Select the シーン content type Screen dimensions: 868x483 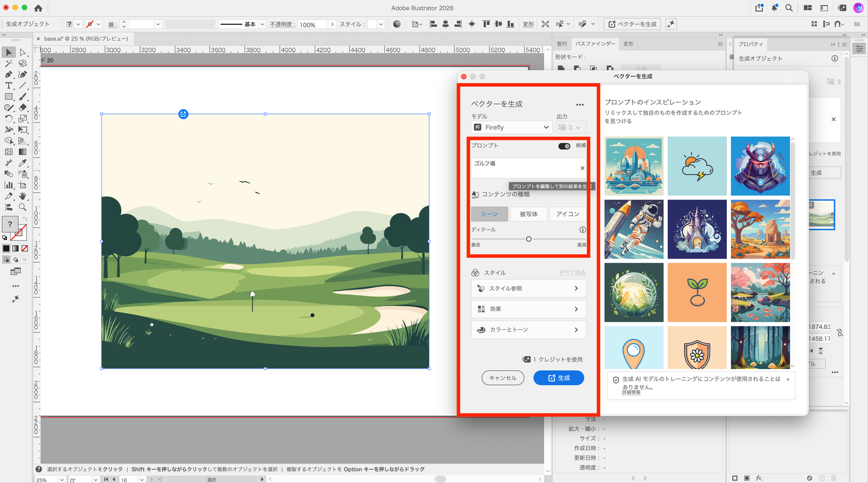pyautogui.click(x=490, y=214)
